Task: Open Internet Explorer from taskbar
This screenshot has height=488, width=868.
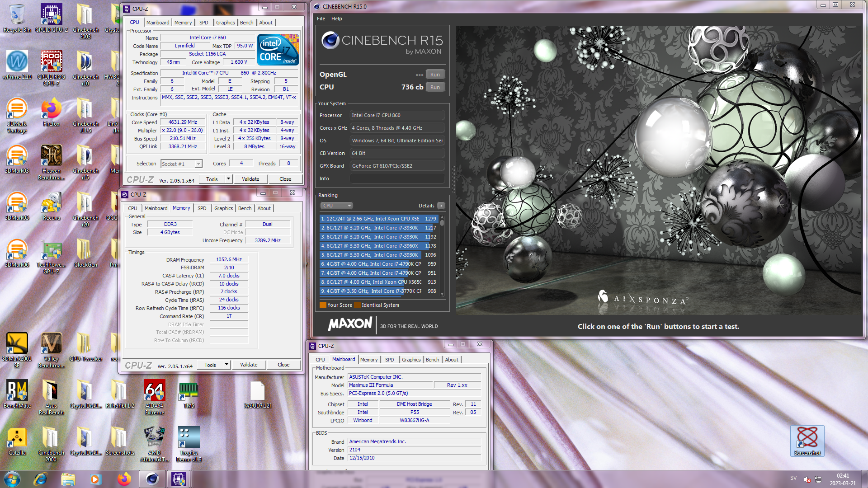Action: (x=41, y=479)
